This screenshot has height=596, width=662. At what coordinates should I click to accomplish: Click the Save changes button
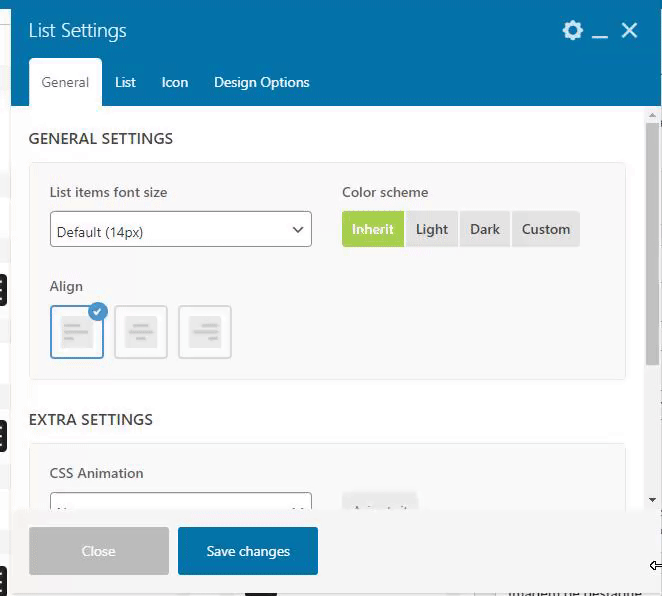(248, 551)
